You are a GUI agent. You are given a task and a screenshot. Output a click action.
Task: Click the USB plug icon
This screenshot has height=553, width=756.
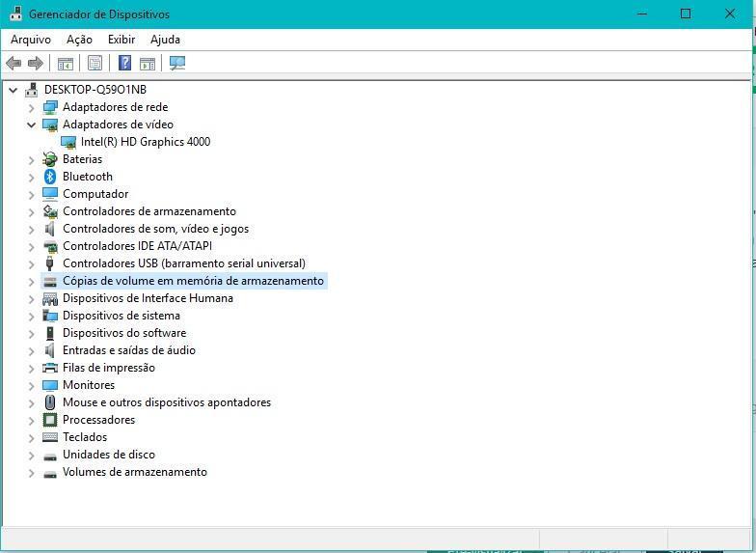(x=50, y=263)
